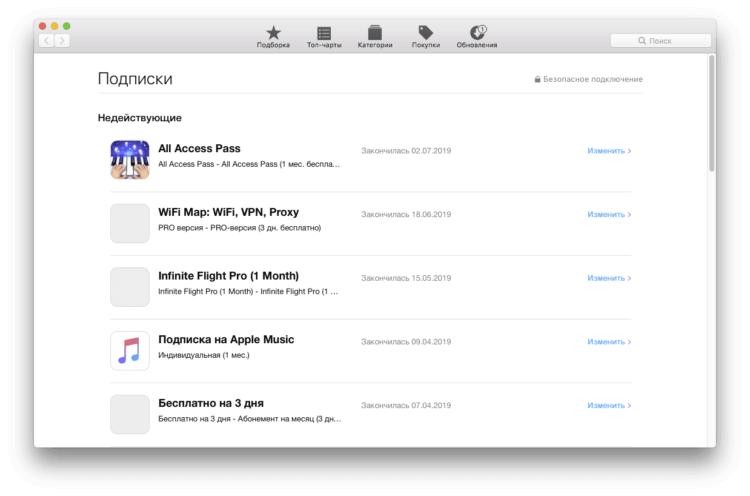Click the Безопасное подключение label
This screenshot has width=750, height=496.
coord(593,79)
